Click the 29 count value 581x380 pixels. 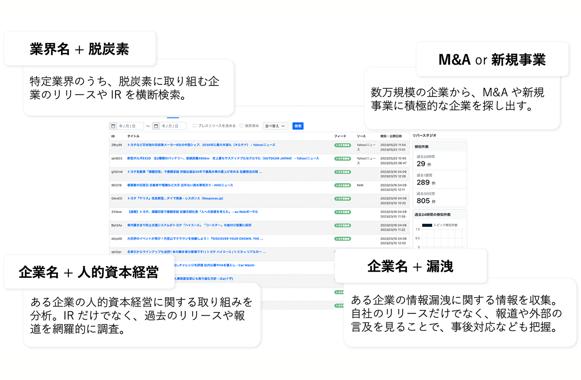(421, 164)
